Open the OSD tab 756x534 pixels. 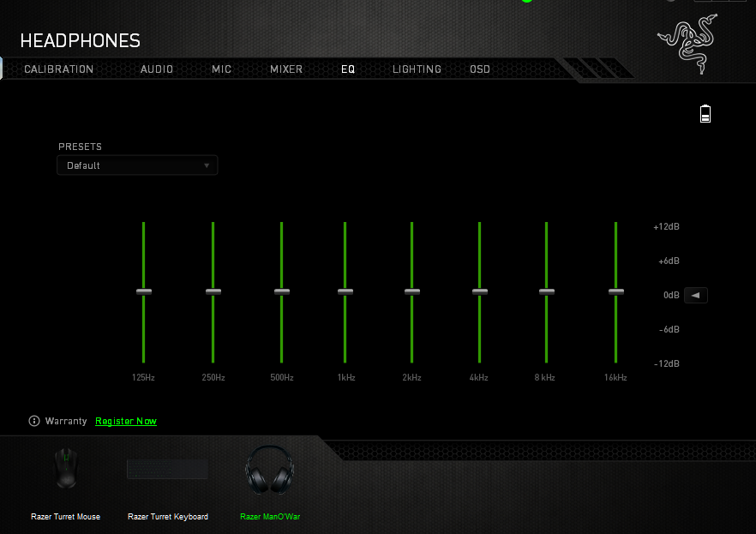[x=480, y=69]
